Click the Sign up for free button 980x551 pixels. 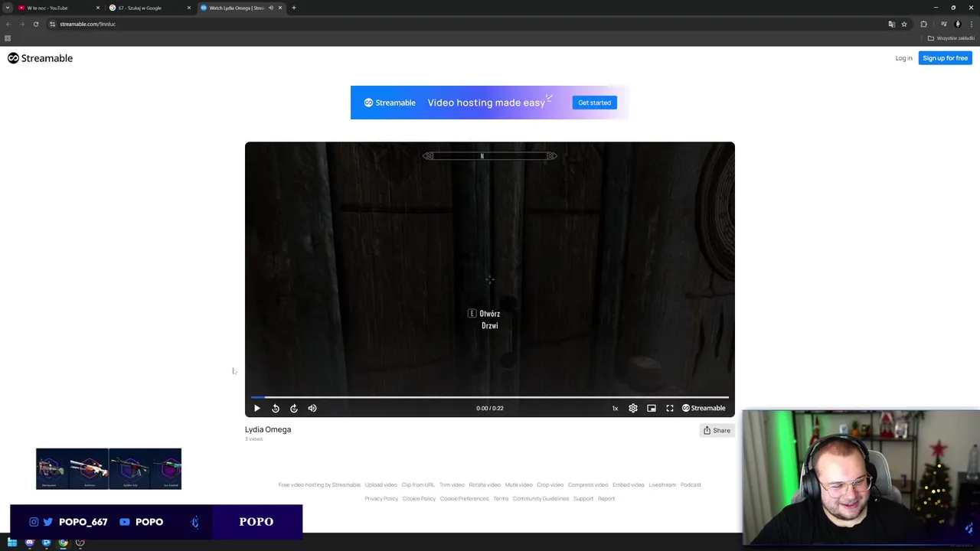(x=945, y=58)
